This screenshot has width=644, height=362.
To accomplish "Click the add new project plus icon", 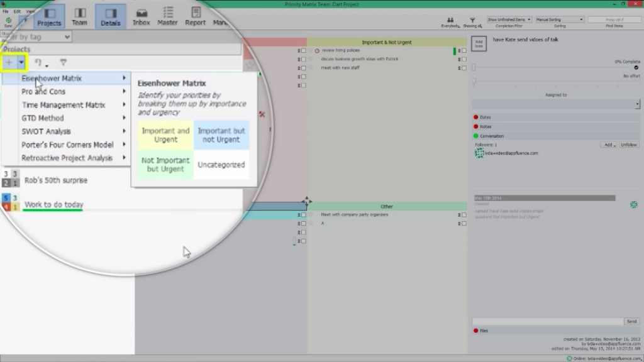I will pos(9,62).
